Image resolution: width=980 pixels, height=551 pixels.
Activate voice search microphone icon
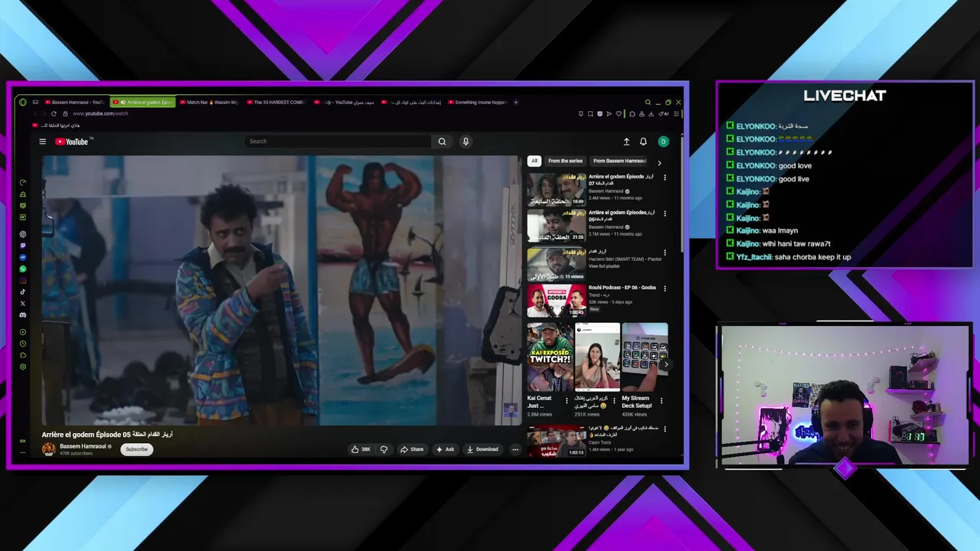coord(465,142)
